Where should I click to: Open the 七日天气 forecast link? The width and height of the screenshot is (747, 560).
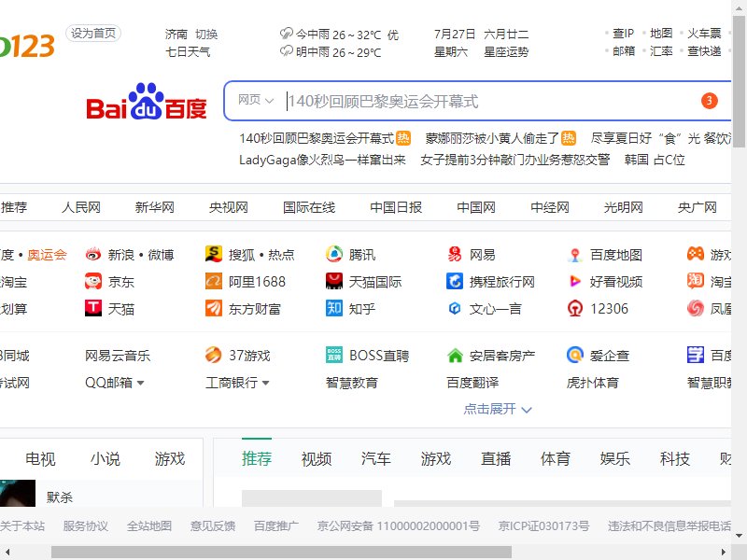point(188,51)
